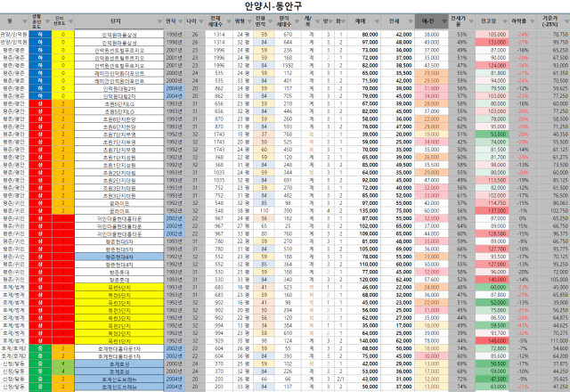This screenshot has width=570, height=392.
Task: Open the 생활권선호도 column filter arrow
Action: tap(47, 21)
